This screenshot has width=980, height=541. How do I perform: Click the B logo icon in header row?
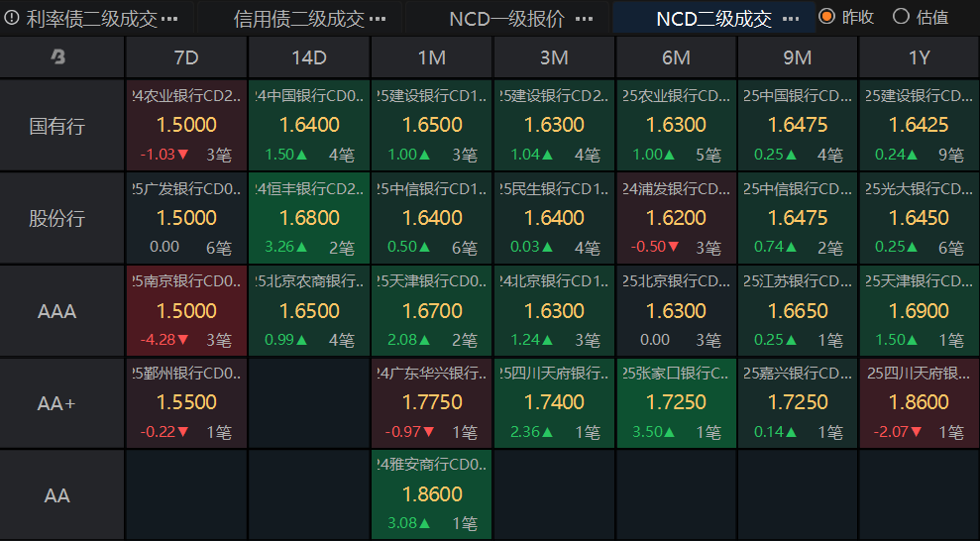click(x=57, y=57)
